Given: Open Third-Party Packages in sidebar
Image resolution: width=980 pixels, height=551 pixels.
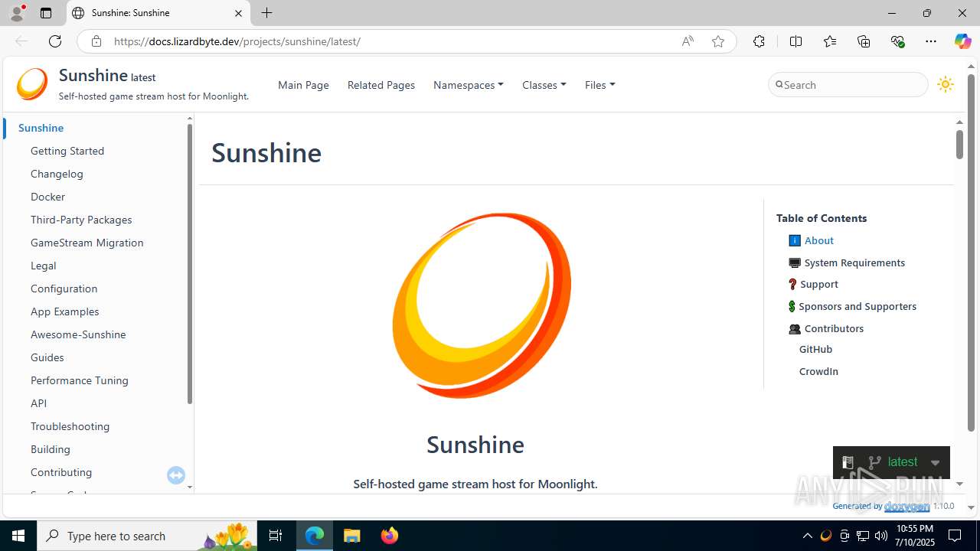Looking at the screenshot, I should (x=81, y=220).
